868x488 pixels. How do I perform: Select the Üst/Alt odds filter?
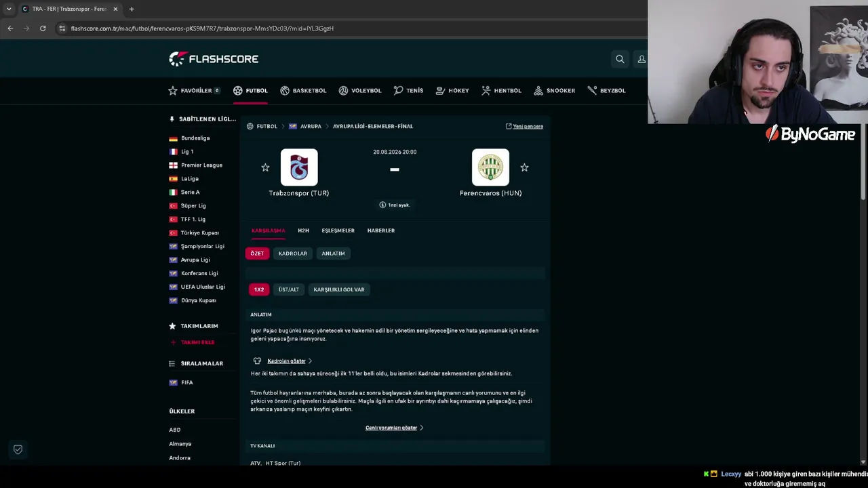tap(289, 289)
